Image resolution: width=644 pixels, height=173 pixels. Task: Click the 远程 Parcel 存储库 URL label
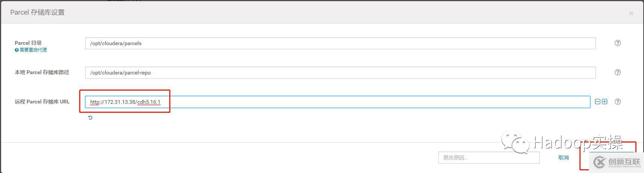pos(42,102)
